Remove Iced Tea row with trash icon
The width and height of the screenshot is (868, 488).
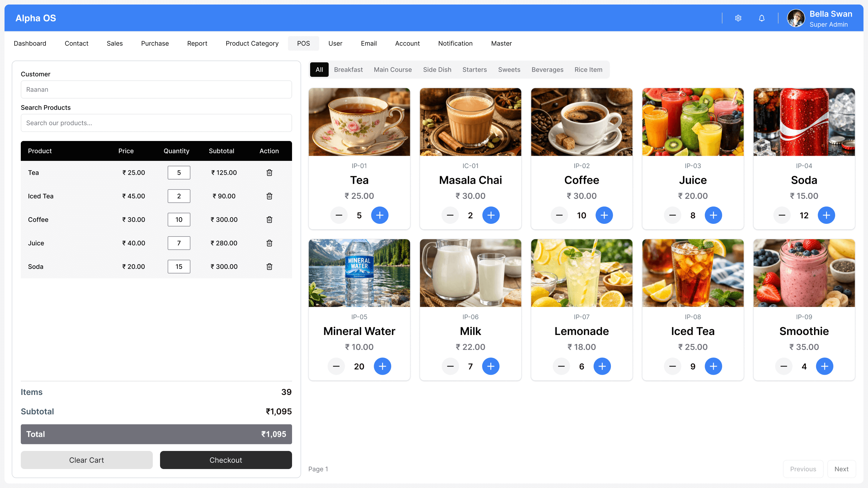click(269, 196)
